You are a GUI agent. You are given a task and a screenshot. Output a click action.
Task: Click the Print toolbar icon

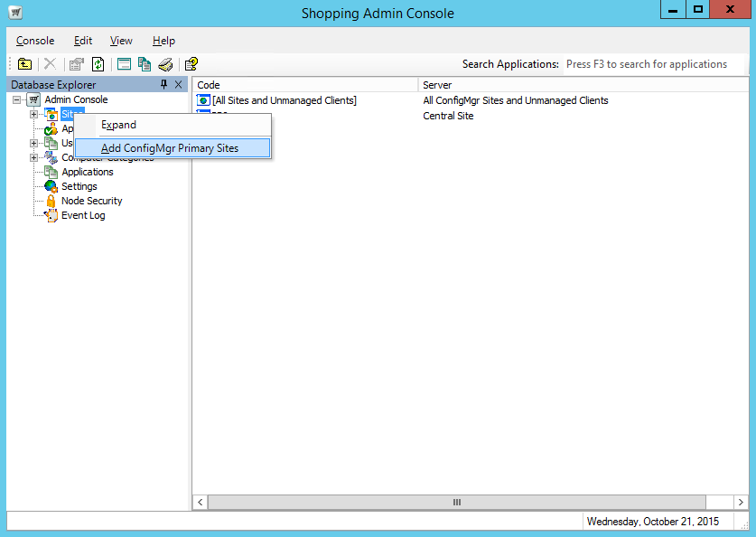click(x=165, y=64)
